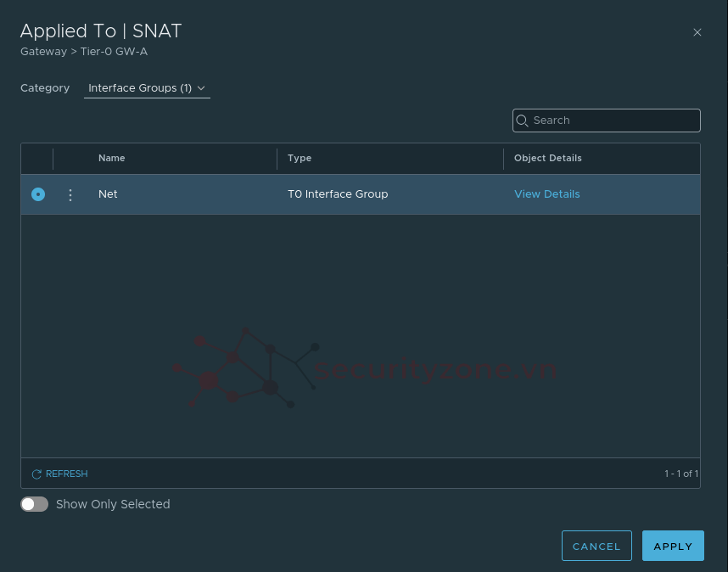This screenshot has width=728, height=572.
Task: Click the Object Details column header
Action: 548,159
